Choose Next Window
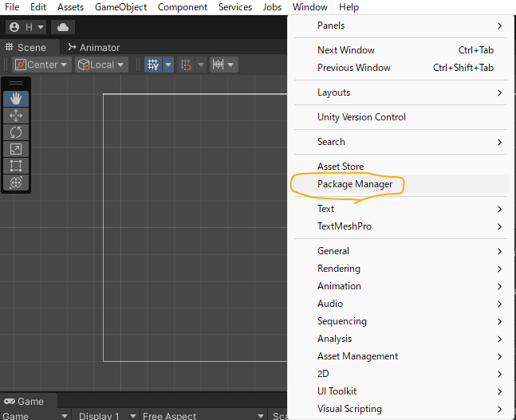 tap(400, 50)
